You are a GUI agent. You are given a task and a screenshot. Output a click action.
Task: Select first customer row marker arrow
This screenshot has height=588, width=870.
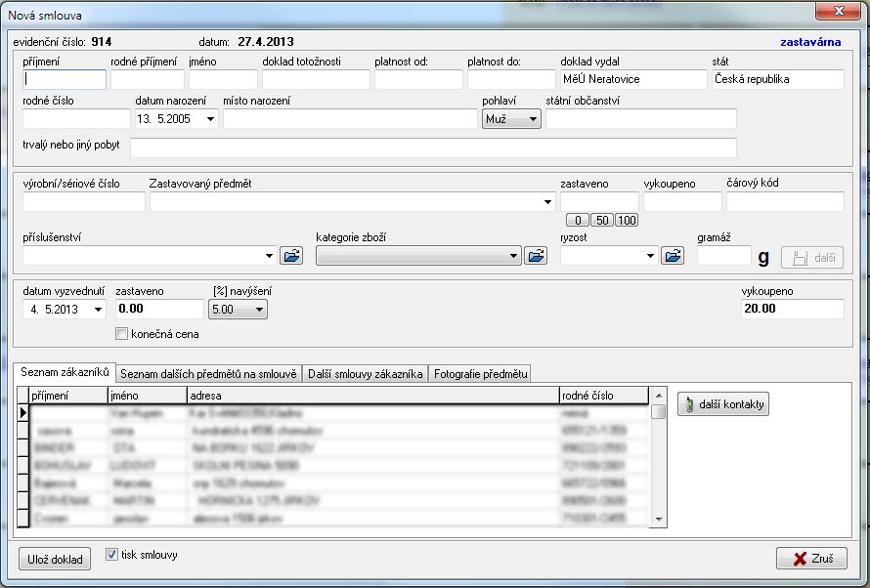pyautogui.click(x=22, y=413)
